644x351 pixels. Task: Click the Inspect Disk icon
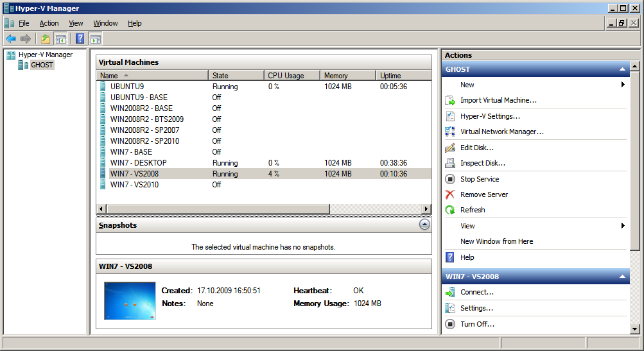pos(450,163)
